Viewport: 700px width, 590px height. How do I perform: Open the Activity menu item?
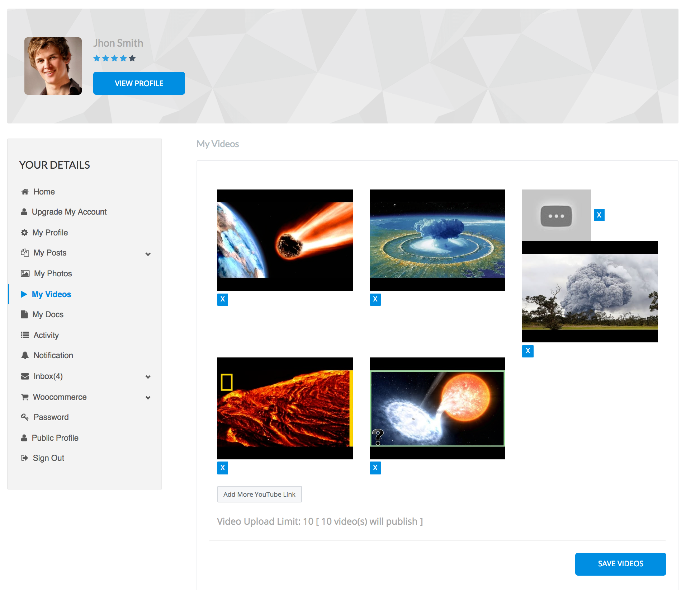pos(46,335)
